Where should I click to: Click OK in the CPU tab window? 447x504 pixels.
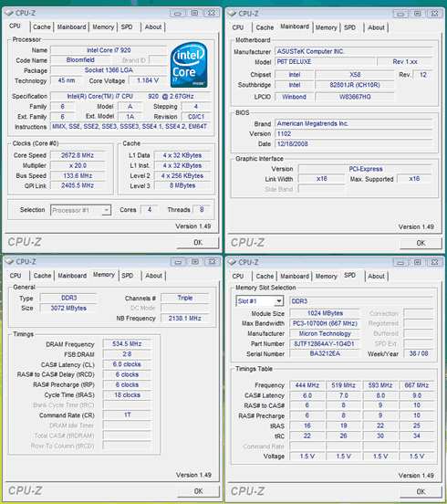(198, 243)
